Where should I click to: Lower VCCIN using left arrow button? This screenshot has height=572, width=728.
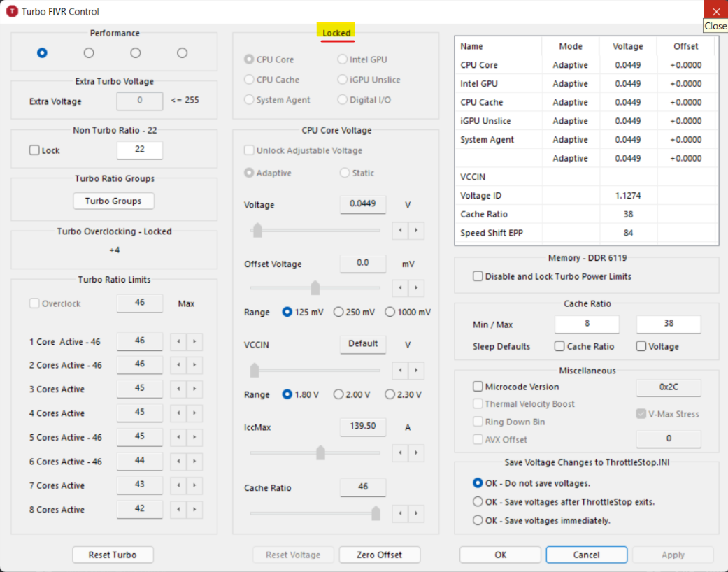click(x=400, y=371)
